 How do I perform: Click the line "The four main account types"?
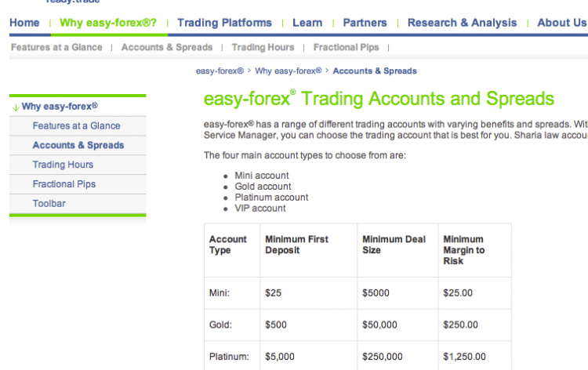(305, 155)
